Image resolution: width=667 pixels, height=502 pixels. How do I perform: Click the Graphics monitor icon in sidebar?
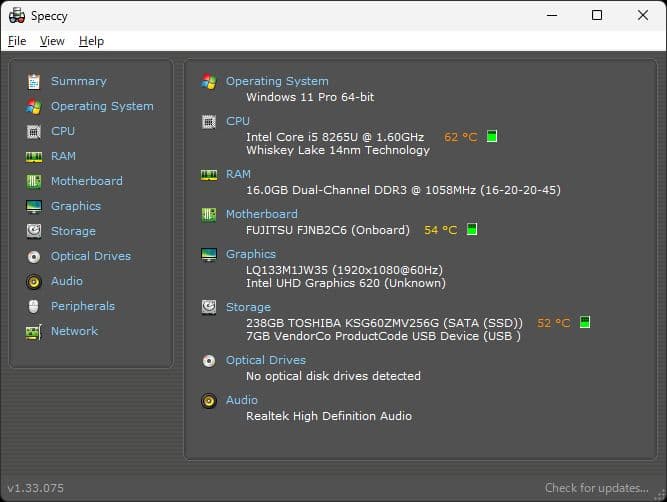[x=34, y=206]
